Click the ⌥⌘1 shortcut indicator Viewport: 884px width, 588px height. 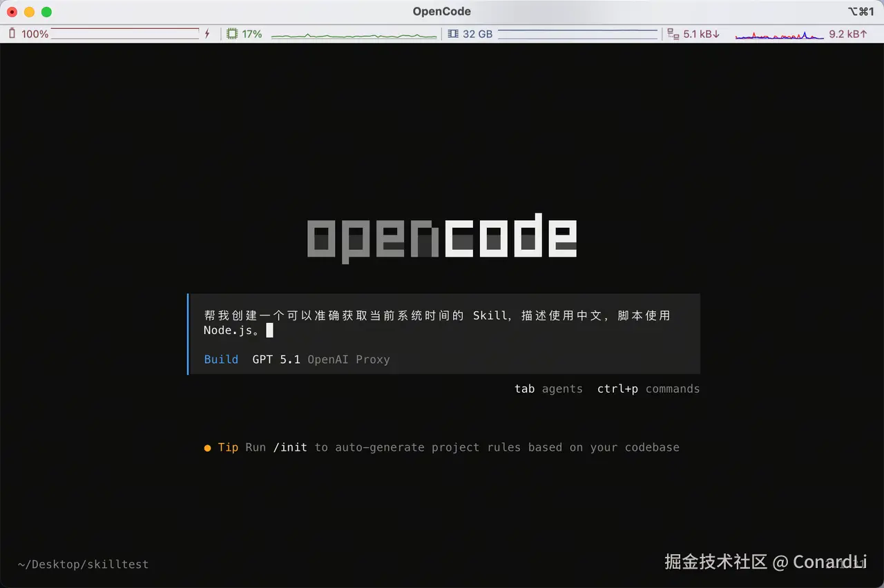(861, 11)
